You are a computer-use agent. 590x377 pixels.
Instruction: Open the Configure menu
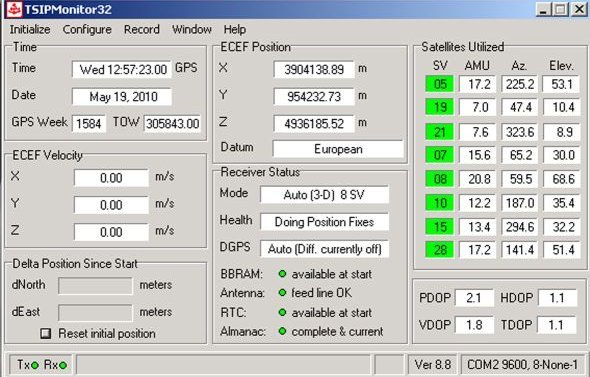pos(87,29)
